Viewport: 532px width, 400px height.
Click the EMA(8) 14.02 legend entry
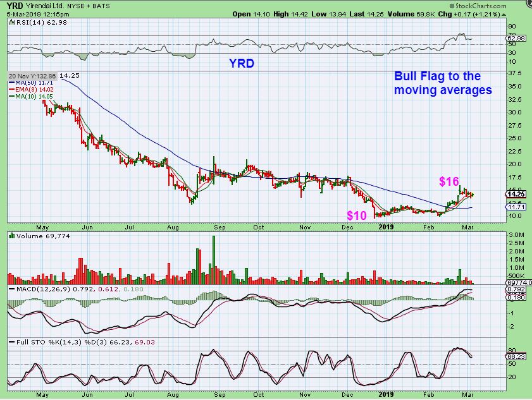tap(31, 90)
